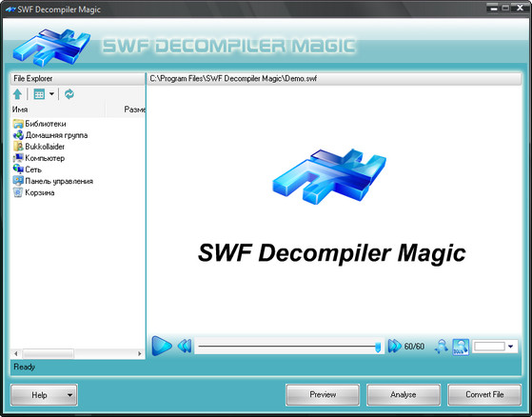Click the Панель управления icon
Viewport: 532px width, 417px height.
pyautogui.click(x=18, y=181)
